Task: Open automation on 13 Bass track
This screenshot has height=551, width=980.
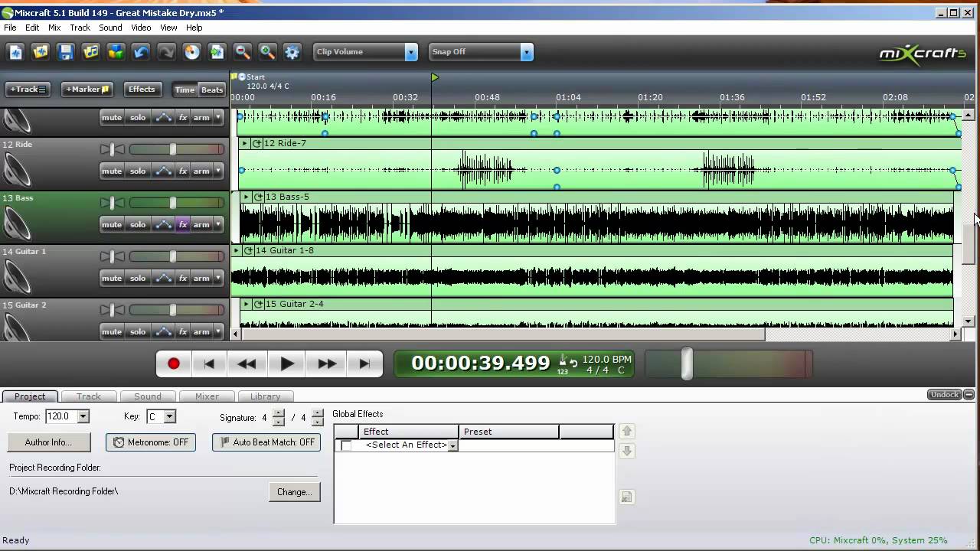Action: (164, 225)
